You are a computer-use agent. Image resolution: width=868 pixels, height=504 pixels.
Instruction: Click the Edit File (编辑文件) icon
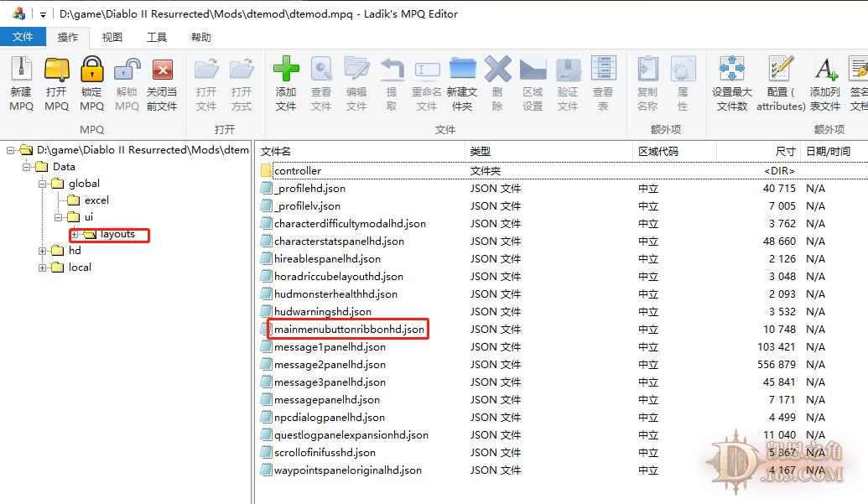point(356,69)
